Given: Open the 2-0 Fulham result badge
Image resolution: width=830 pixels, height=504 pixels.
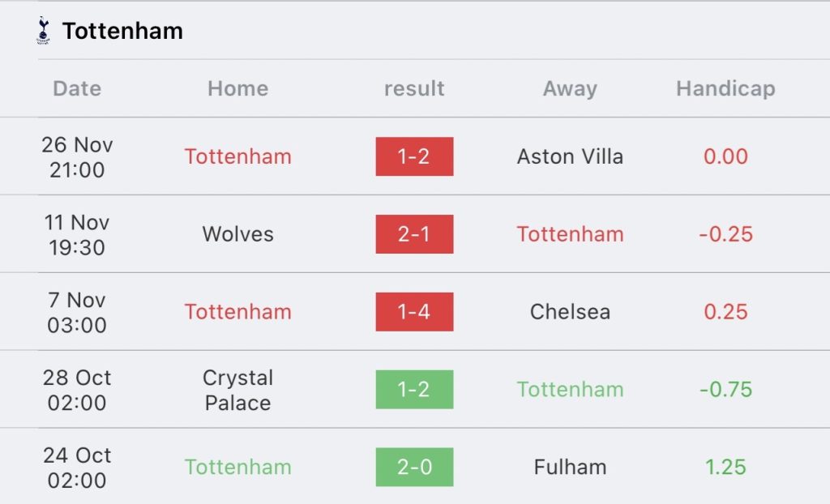Looking at the screenshot, I should pyautogui.click(x=414, y=467).
